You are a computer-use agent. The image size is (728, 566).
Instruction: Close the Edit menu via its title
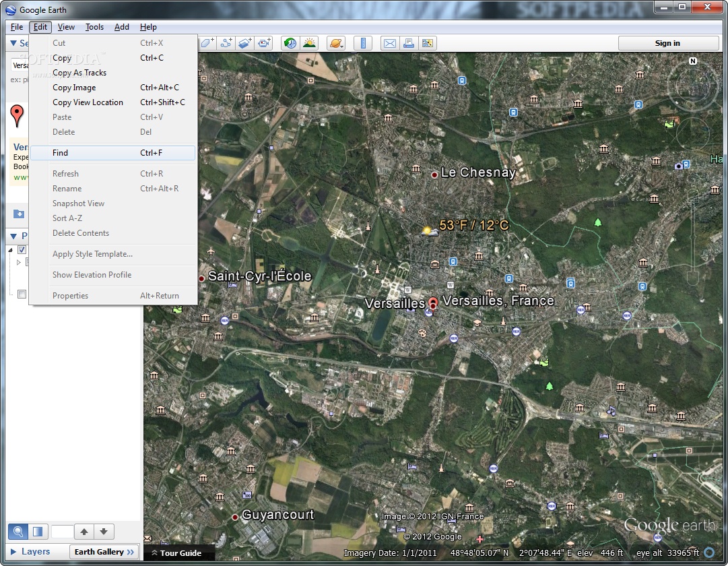click(x=40, y=27)
